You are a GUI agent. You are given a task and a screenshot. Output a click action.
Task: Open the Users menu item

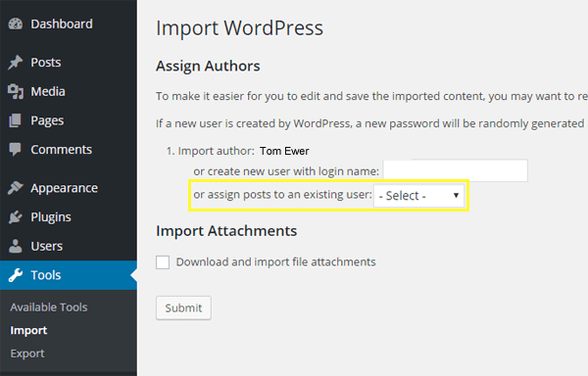pos(46,246)
